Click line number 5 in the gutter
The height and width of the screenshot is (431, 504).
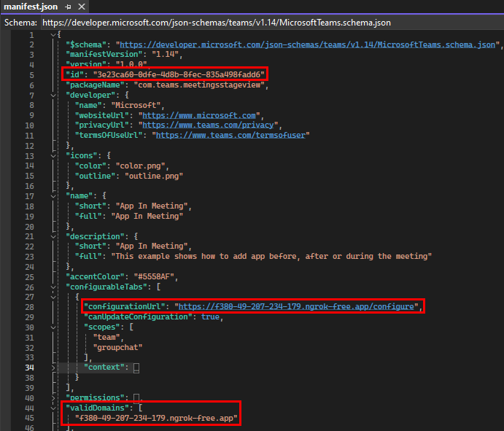pos(31,75)
